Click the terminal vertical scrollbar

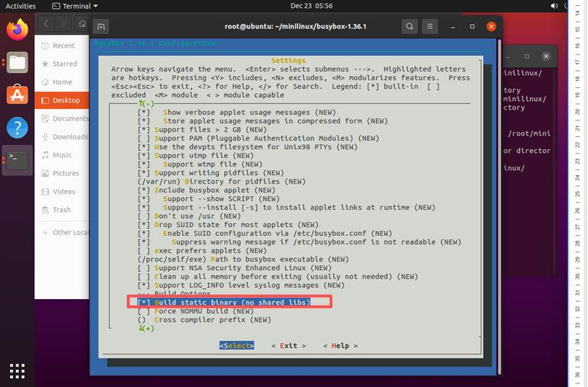coord(499,206)
